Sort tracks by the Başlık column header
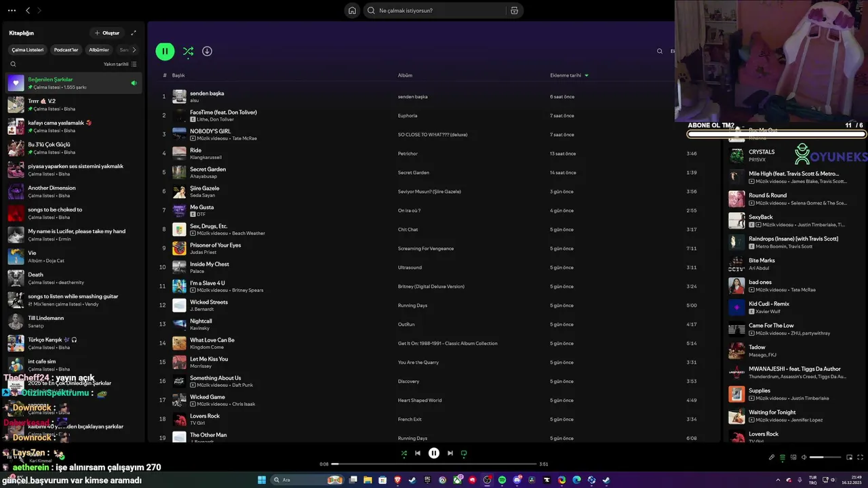The image size is (868, 488). [x=178, y=75]
